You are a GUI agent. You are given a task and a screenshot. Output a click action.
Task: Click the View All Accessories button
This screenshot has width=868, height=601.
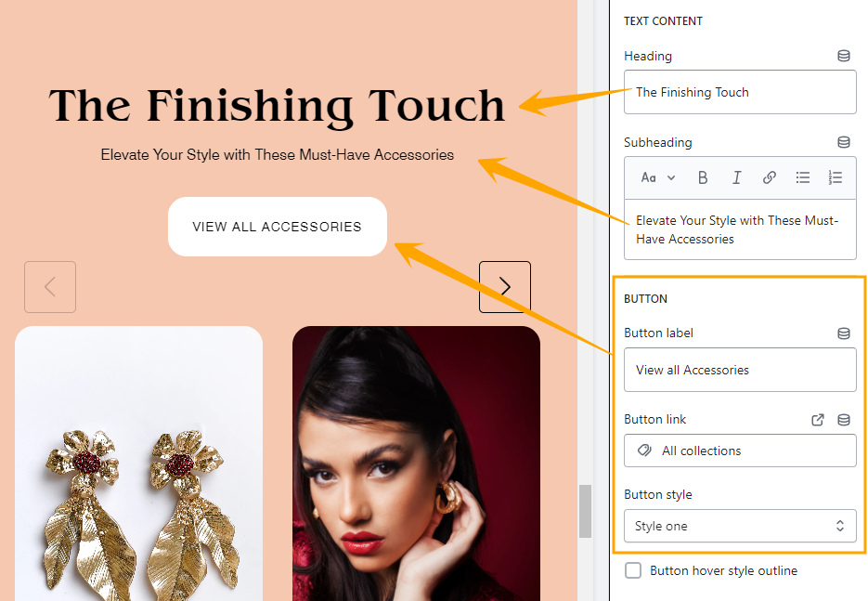[278, 227]
